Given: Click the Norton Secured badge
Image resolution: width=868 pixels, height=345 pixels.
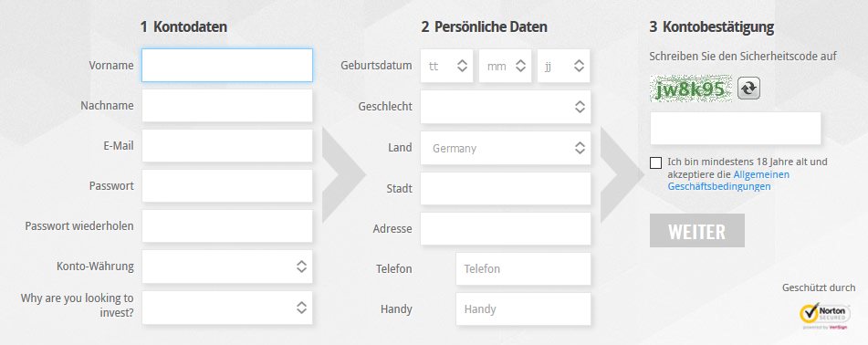Looking at the screenshot, I should point(825,316).
